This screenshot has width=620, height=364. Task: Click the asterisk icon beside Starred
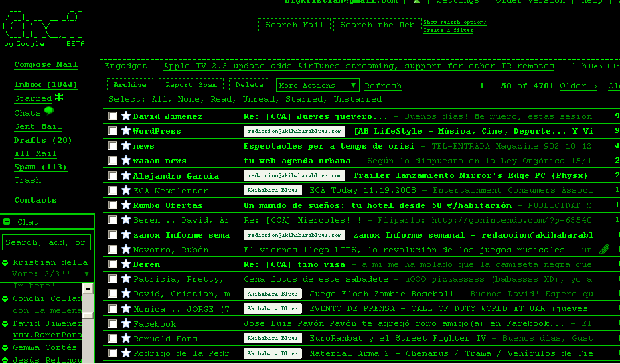pos(60,98)
